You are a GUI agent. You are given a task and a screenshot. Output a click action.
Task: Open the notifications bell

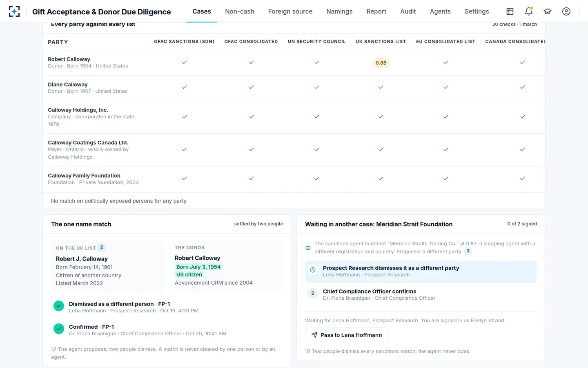tap(529, 11)
